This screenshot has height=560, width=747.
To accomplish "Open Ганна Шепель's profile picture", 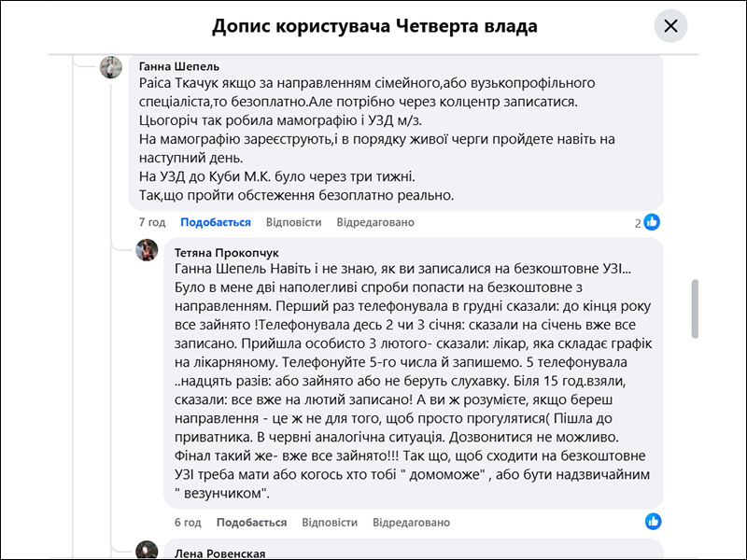I will pyautogui.click(x=111, y=67).
